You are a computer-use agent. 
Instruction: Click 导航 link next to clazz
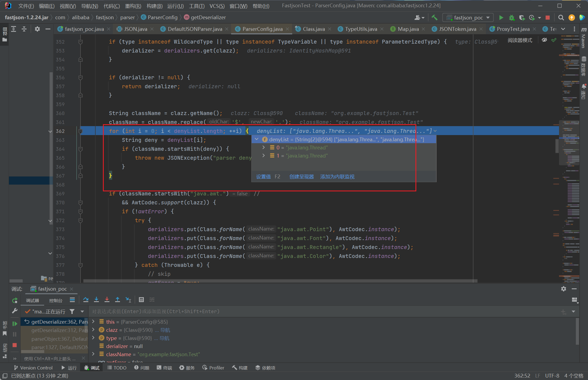coord(165,330)
